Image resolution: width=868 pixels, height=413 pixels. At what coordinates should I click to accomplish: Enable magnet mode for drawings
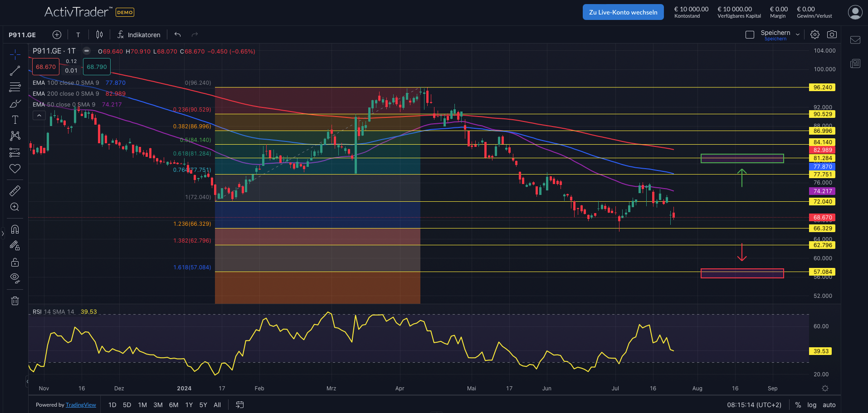pyautogui.click(x=15, y=229)
